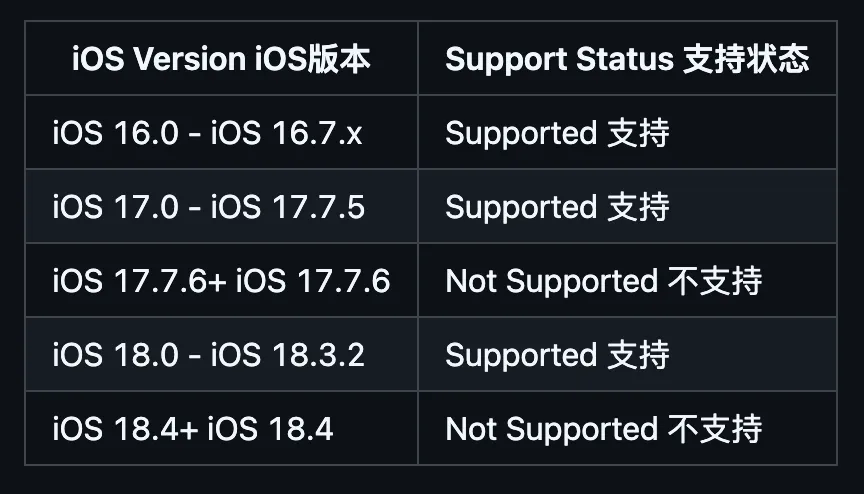Screen dimensions: 864x494
Task: Click the iOS 16.7.x version text
Action: click(x=286, y=133)
